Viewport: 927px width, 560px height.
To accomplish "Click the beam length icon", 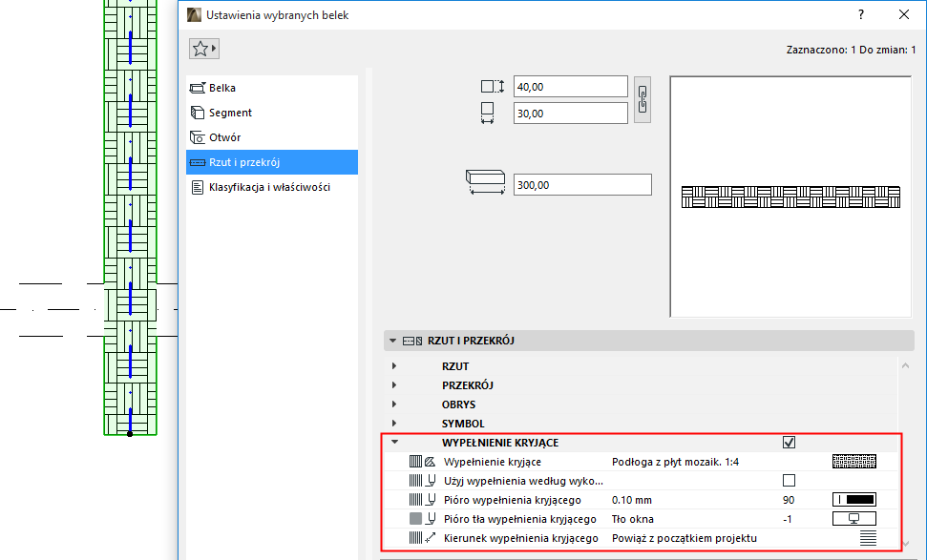I will pos(486,182).
